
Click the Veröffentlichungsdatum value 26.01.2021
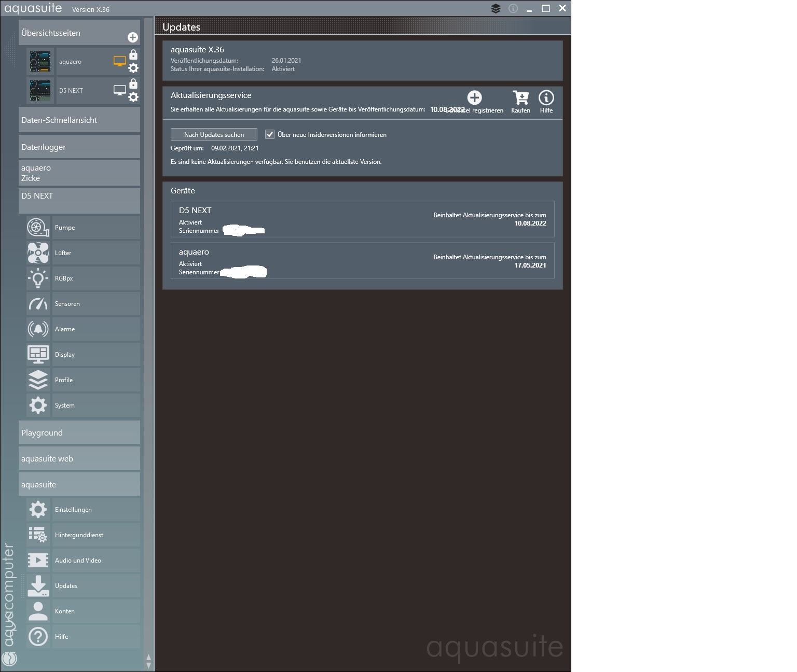286,61
